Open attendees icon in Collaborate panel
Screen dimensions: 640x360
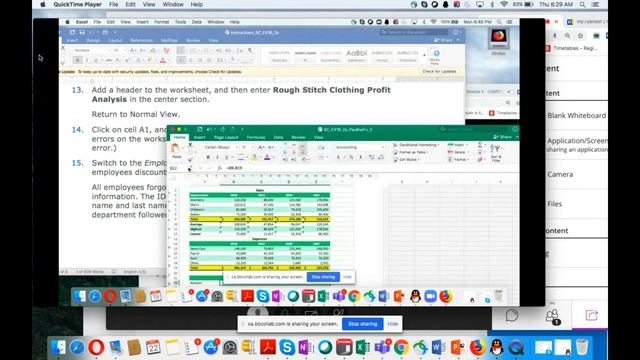[552, 316]
